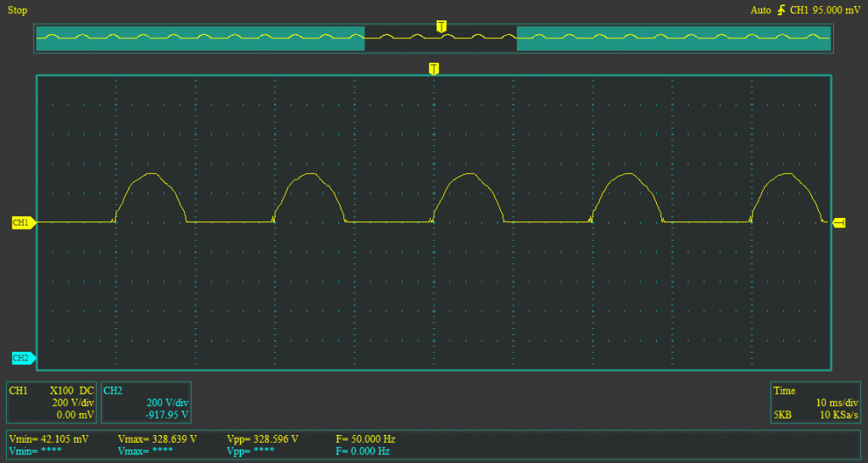Click the T marker in the overview strip
Viewport: 868px width, 463px height.
(x=441, y=26)
